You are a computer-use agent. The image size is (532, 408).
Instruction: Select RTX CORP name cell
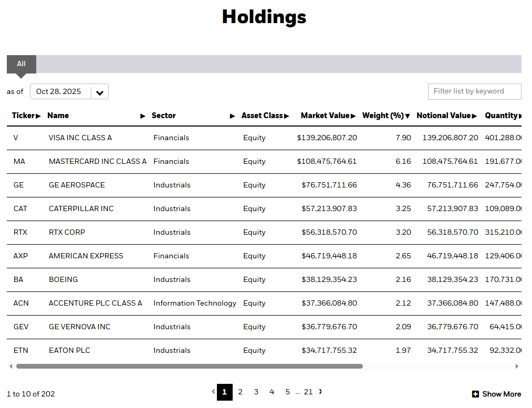(67, 232)
